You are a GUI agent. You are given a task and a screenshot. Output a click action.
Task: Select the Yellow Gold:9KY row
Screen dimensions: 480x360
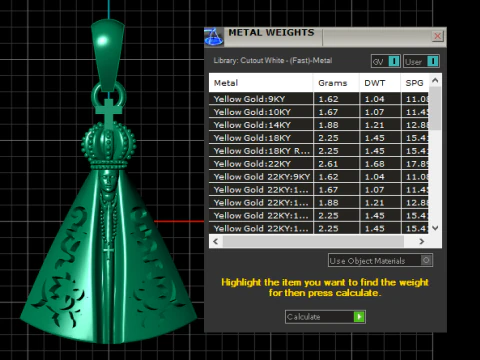tap(319, 99)
